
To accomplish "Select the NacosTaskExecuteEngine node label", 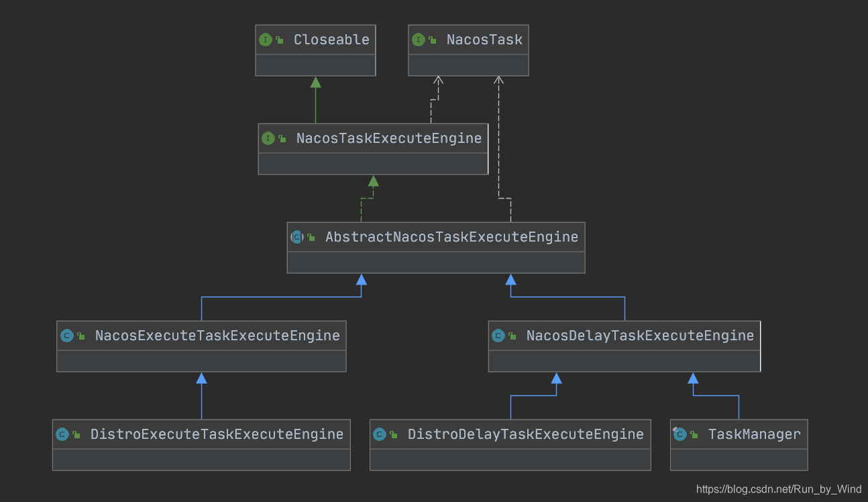I will 389,138.
